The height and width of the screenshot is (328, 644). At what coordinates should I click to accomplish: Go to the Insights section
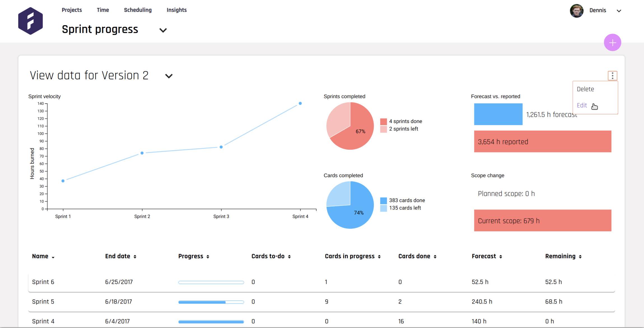[176, 10]
